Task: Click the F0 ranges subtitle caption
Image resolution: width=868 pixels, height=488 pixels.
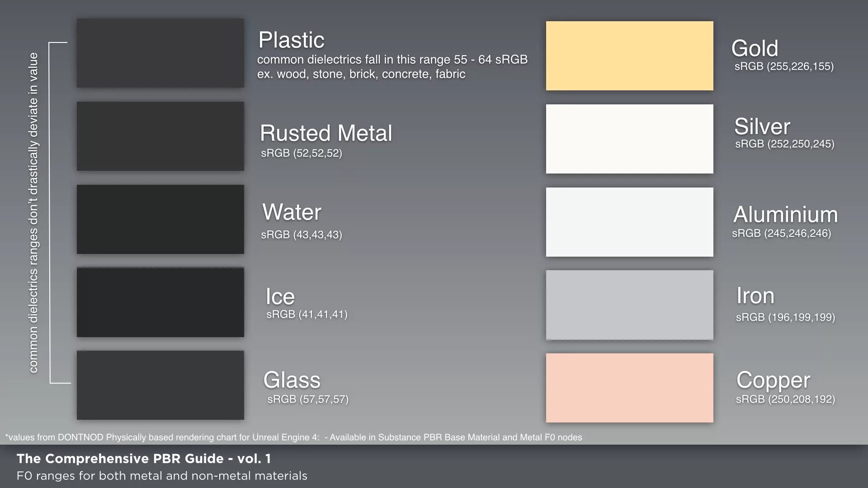Action: [x=162, y=476]
